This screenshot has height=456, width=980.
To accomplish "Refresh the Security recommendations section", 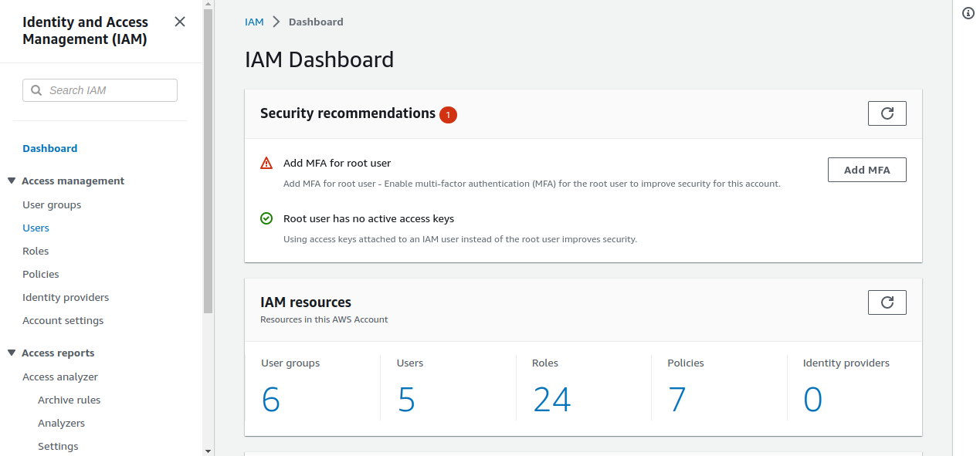I will (887, 113).
